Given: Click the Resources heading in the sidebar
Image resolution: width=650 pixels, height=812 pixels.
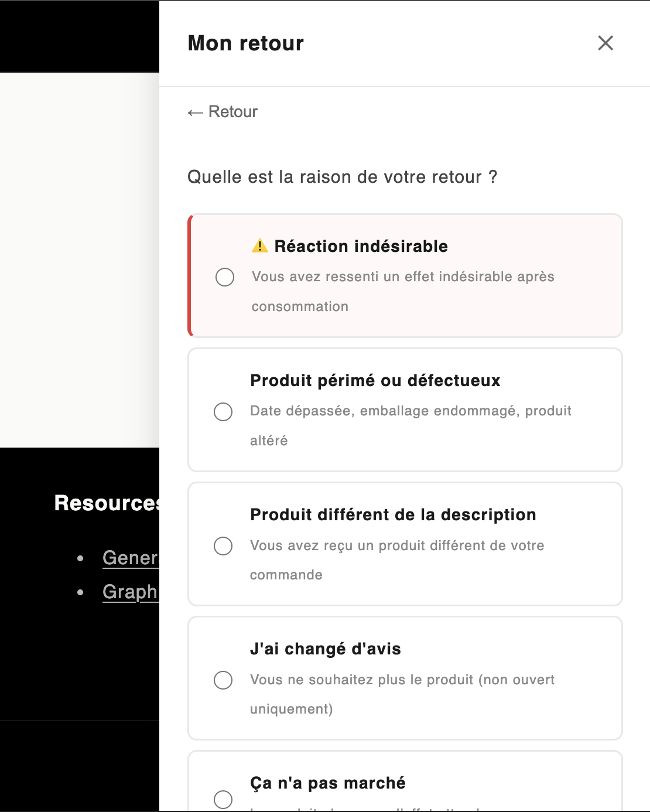Looking at the screenshot, I should tap(105, 503).
